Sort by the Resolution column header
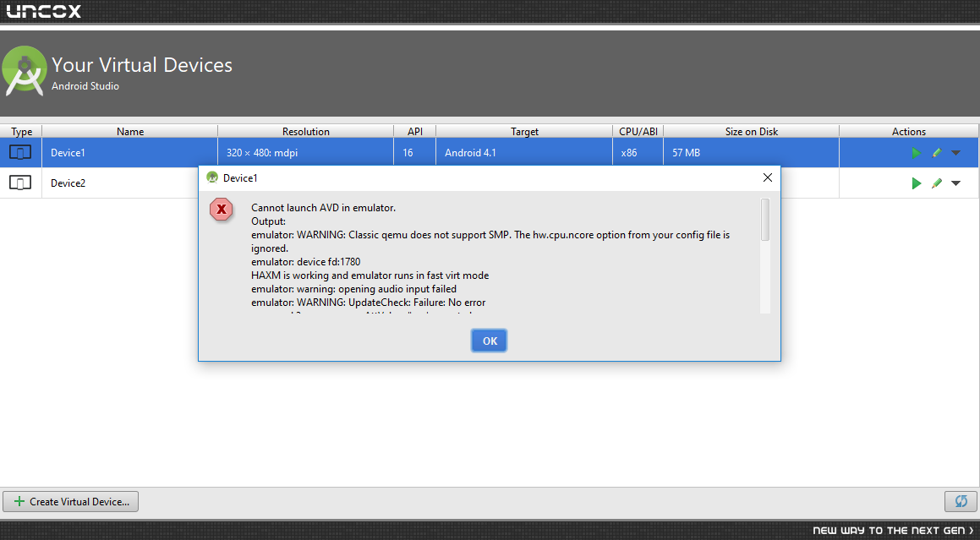This screenshot has width=980, height=540. tap(305, 131)
